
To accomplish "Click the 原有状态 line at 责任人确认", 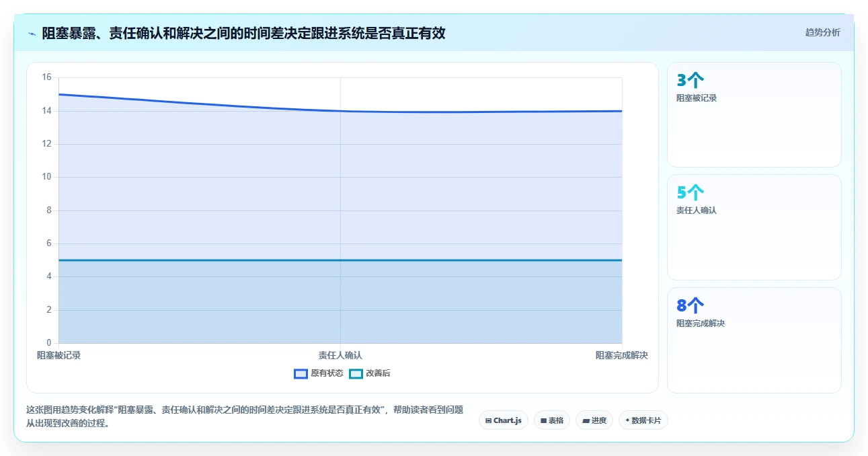I will (x=340, y=111).
